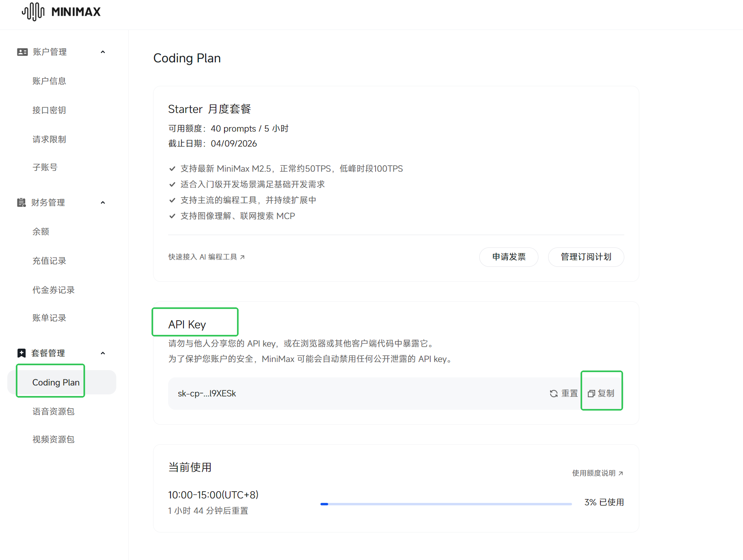This screenshot has height=560, width=743.
Task: Click the 管理订阅计划 button
Action: (x=586, y=257)
